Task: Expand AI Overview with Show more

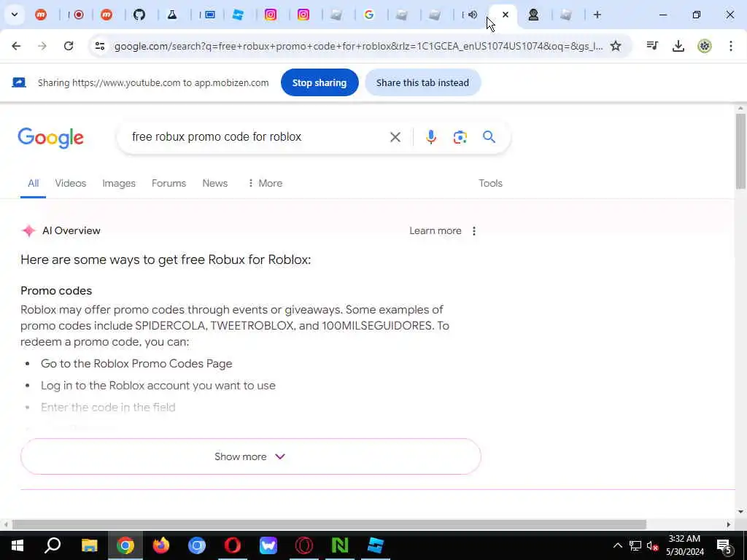Action: coord(251,456)
